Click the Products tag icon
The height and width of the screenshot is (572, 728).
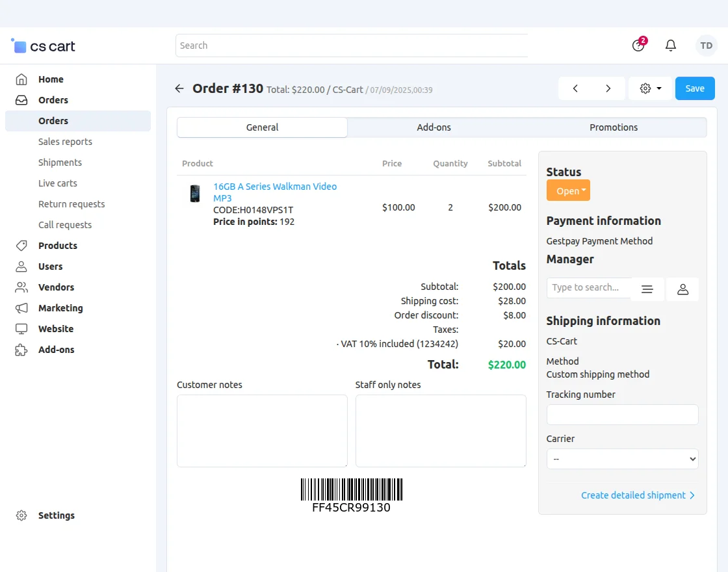click(x=21, y=246)
